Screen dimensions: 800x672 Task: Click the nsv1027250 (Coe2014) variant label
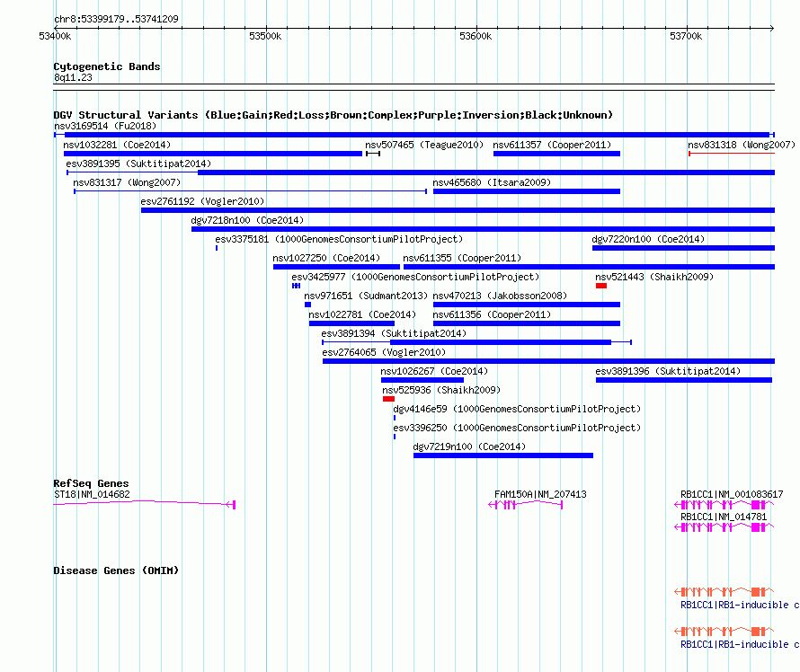326,258
